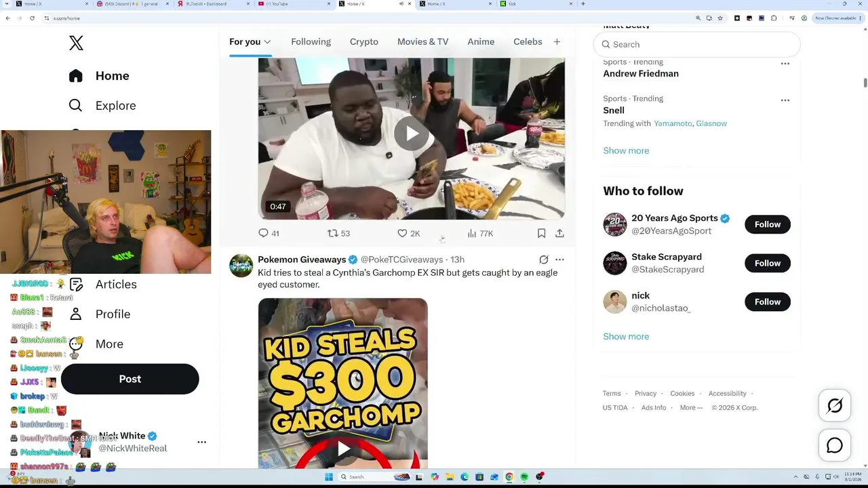Image resolution: width=868 pixels, height=488 pixels.
Task: Open Pokemon Giveaways profile name
Action: coord(302,260)
